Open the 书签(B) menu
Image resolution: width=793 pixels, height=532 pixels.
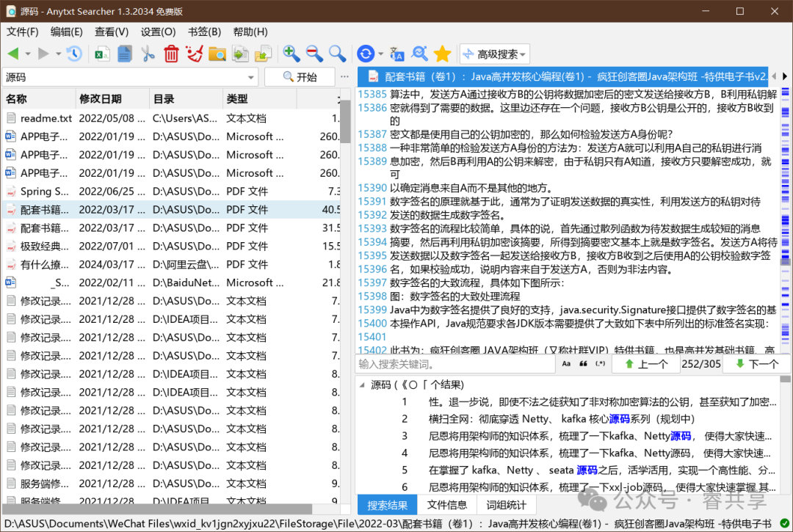[204, 32]
